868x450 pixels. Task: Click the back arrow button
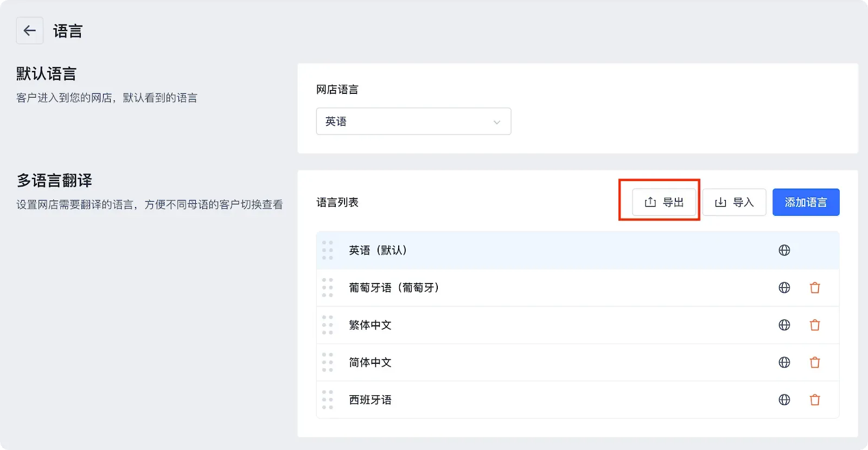click(29, 31)
